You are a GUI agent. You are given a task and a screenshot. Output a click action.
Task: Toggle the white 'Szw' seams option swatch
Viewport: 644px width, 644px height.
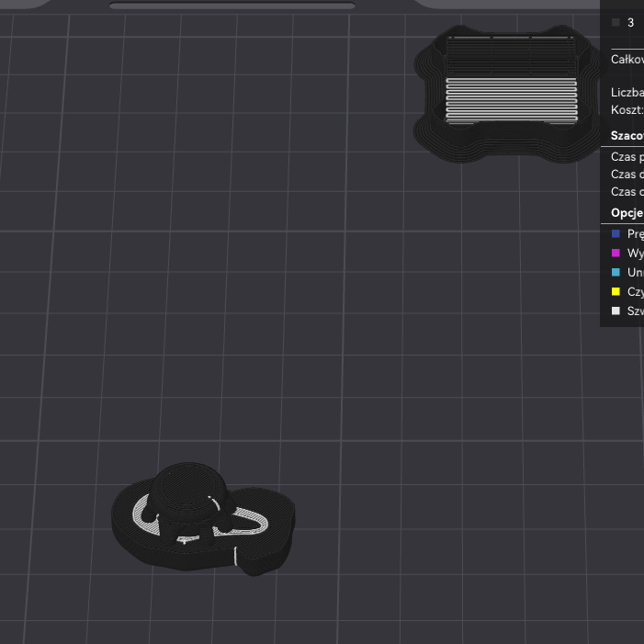pyautogui.click(x=616, y=311)
